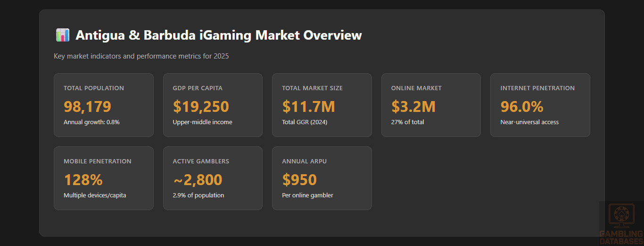
Task: Click the subtitle about key market indicators
Action: 141,56
